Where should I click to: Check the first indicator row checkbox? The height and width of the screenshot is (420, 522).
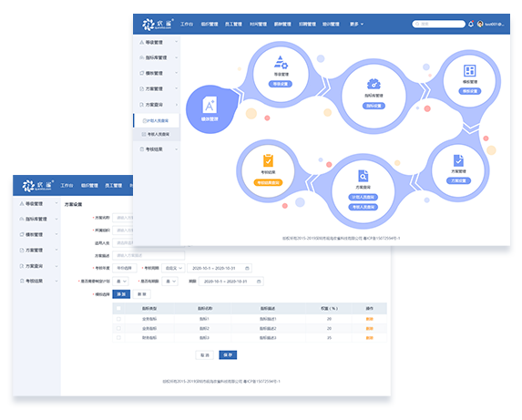118,319
